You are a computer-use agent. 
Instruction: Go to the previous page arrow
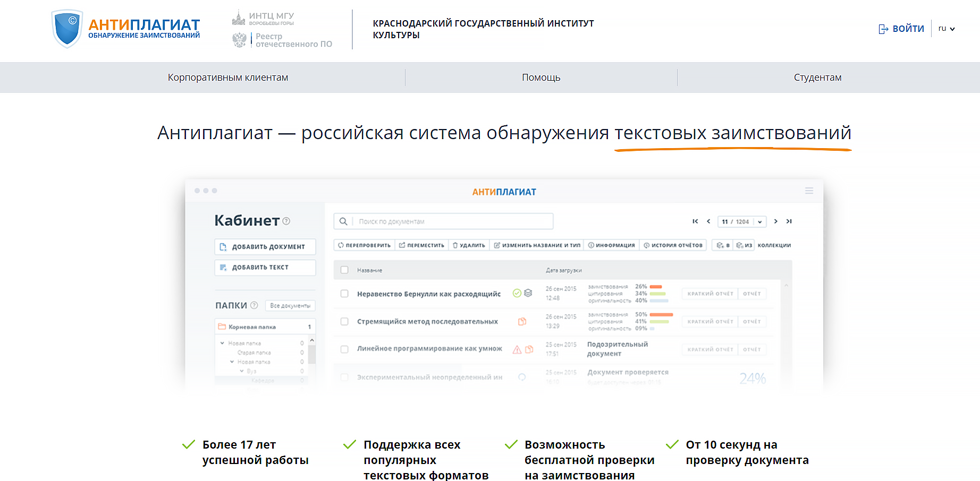708,221
